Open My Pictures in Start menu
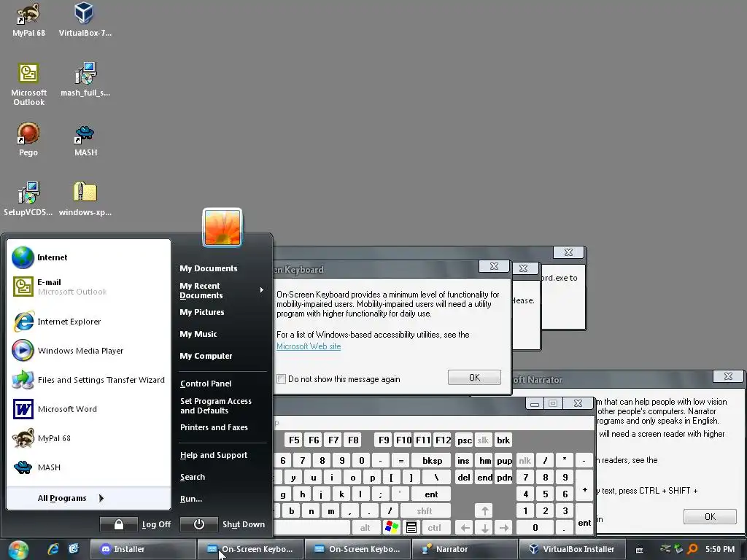Viewport: 747px width, 560px height. coord(202,312)
